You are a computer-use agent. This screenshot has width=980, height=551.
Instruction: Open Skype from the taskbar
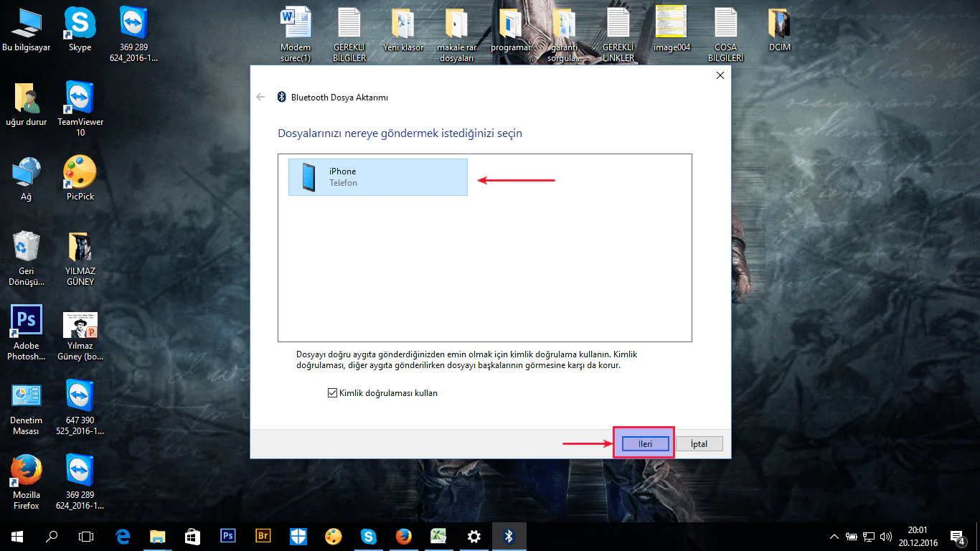pos(369,536)
